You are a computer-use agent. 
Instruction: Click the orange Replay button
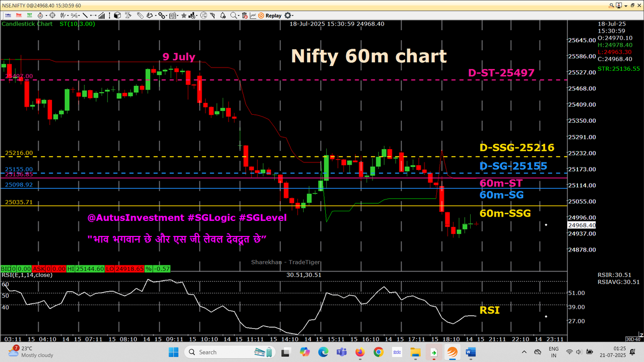[x=270, y=16]
